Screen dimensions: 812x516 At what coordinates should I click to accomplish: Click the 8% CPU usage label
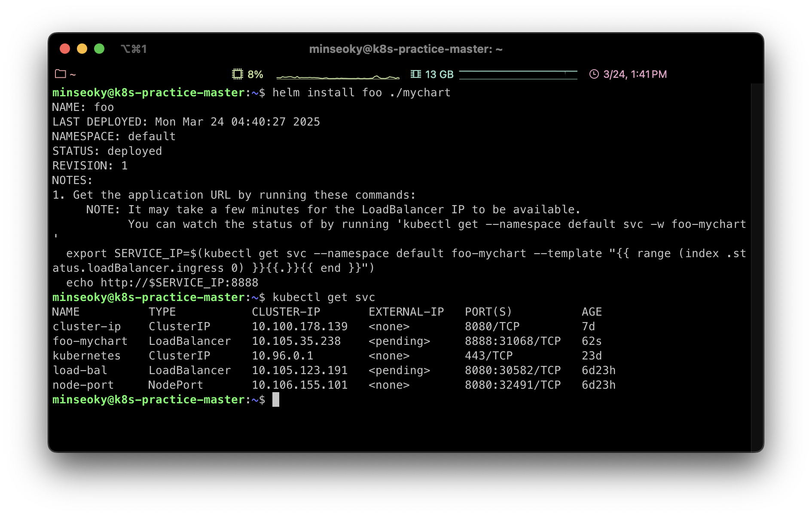pos(255,74)
